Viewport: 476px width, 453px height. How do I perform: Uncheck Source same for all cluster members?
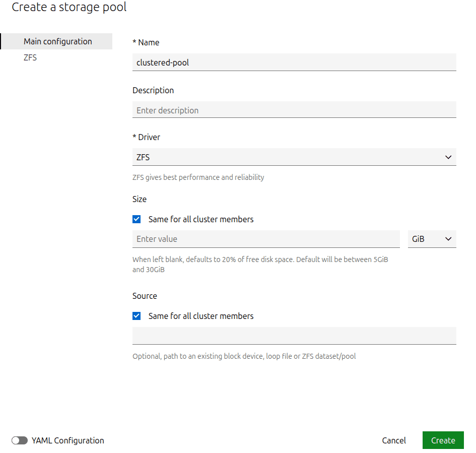click(x=137, y=316)
